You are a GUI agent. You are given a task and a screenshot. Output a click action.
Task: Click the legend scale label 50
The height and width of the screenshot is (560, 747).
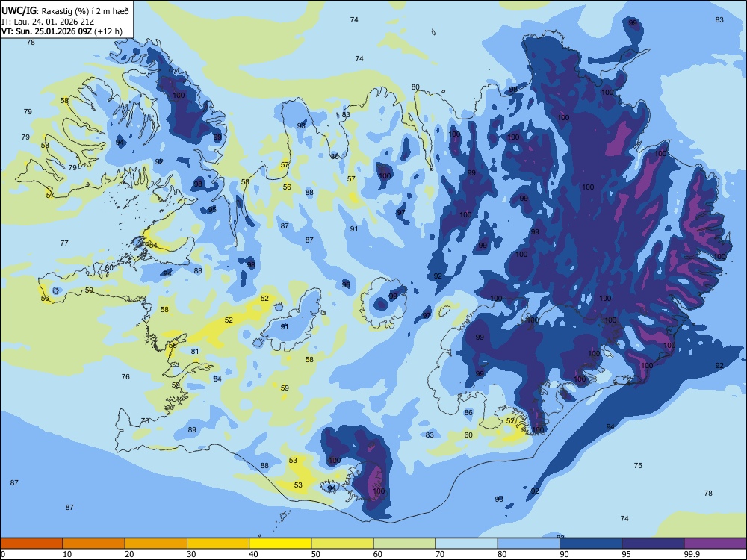(316, 554)
